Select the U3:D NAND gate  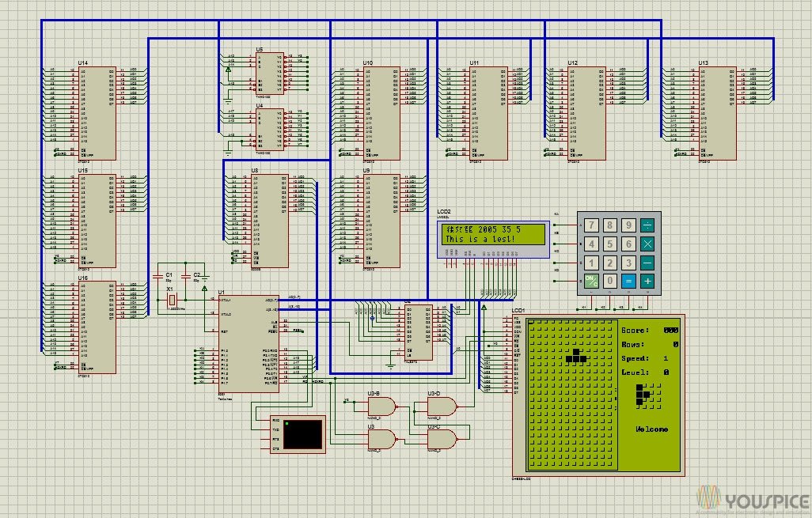click(440, 406)
